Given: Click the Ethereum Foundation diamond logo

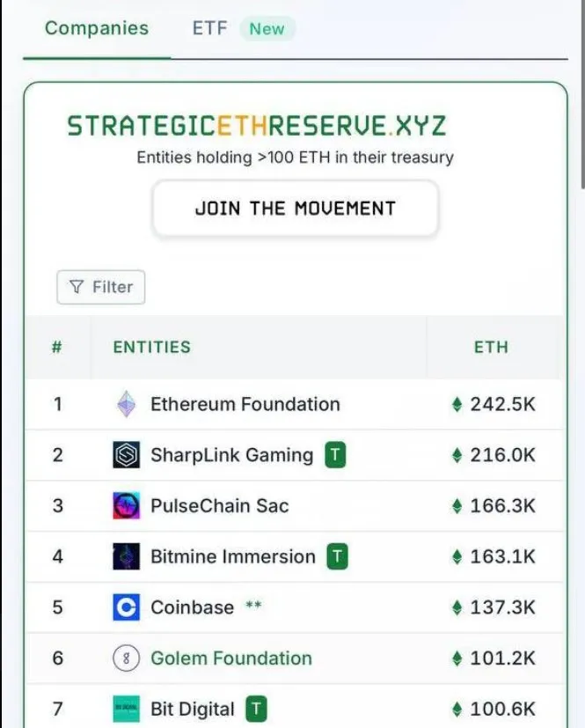Looking at the screenshot, I should coord(125,404).
